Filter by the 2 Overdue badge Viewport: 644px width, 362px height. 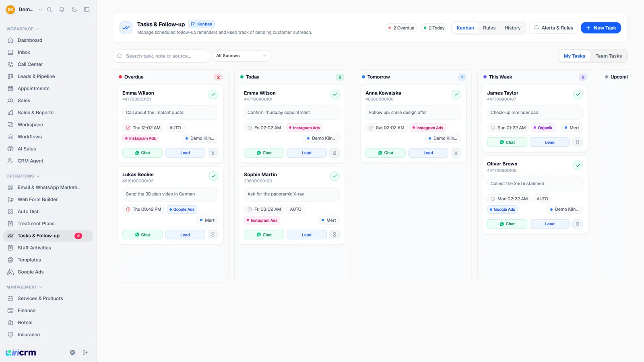(401, 28)
